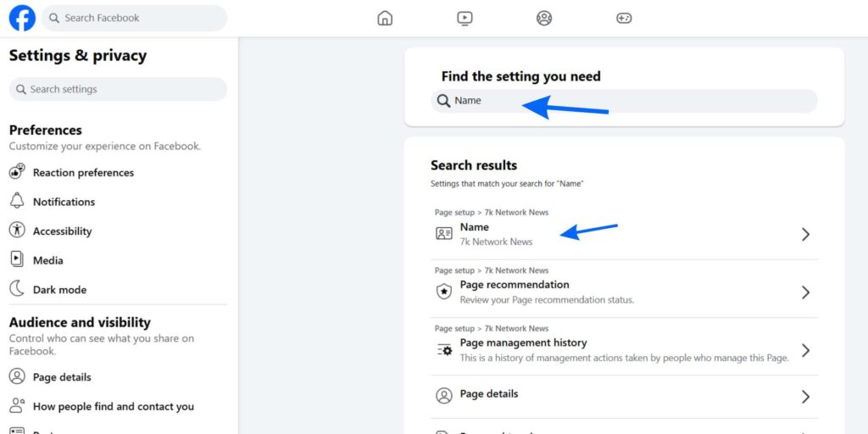Screen dimensions: 868x434
Task: Click the Search Facebook field
Action: tap(134, 19)
